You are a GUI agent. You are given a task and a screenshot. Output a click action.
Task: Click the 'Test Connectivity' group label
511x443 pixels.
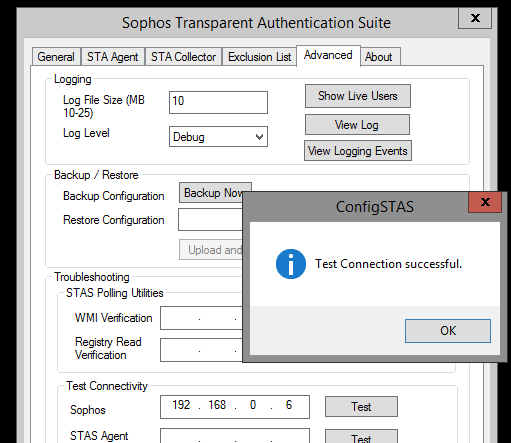(107, 386)
